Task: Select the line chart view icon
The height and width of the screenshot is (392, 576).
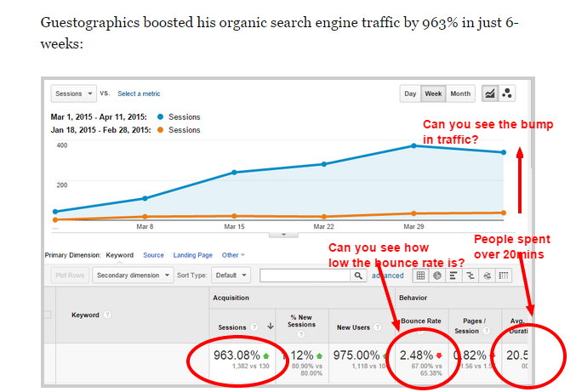Action: pyautogui.click(x=490, y=94)
